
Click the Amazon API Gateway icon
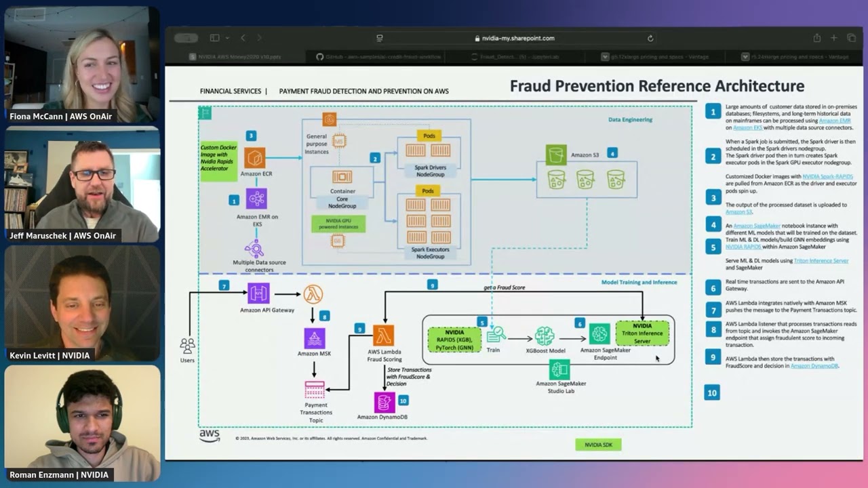pyautogui.click(x=258, y=293)
